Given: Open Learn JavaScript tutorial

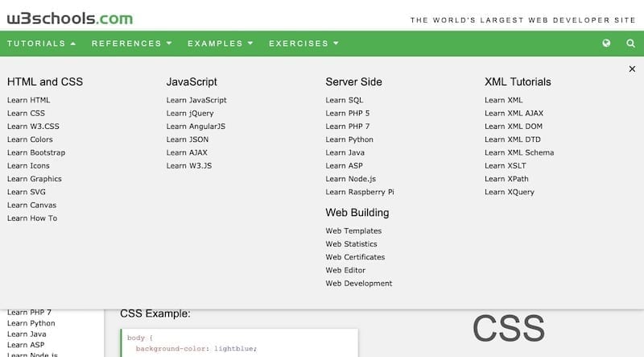Looking at the screenshot, I should [196, 100].
